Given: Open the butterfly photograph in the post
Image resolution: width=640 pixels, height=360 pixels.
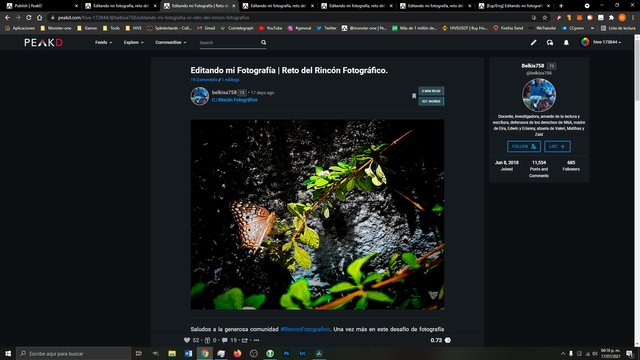Looking at the screenshot, I should point(317,214).
